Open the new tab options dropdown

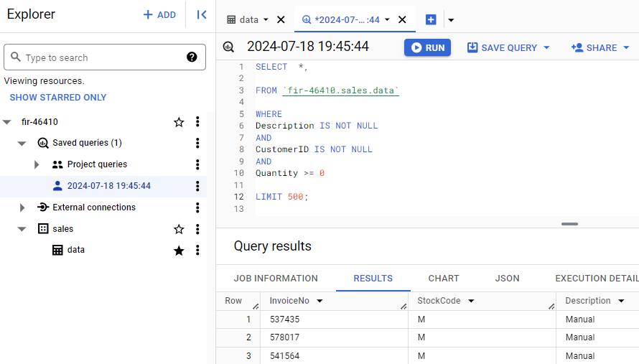(x=451, y=20)
